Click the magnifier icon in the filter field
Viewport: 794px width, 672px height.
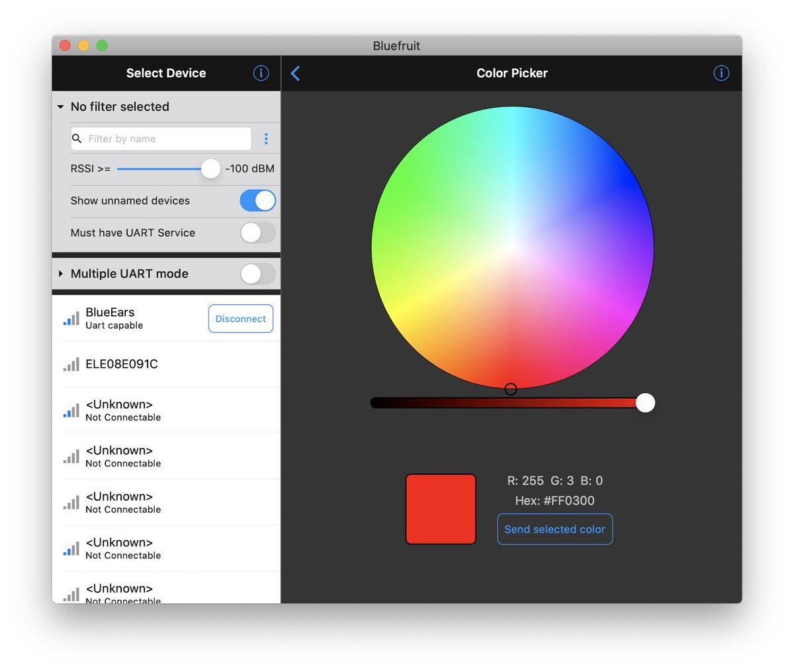point(77,139)
